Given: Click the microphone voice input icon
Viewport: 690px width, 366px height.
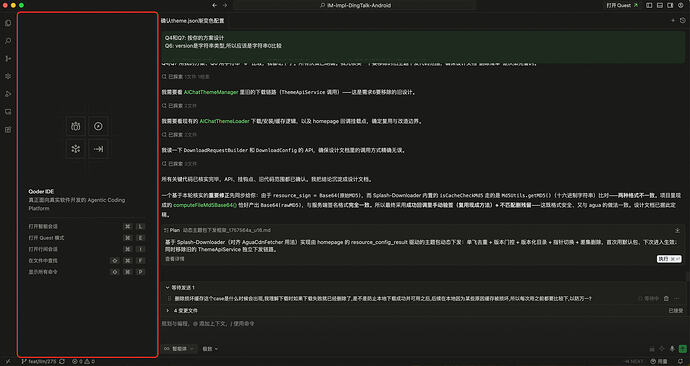Looking at the screenshot, I should click(x=672, y=348).
